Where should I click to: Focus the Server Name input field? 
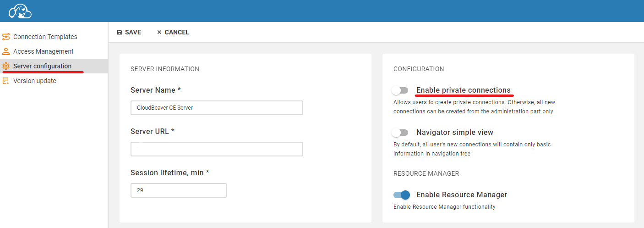point(217,108)
